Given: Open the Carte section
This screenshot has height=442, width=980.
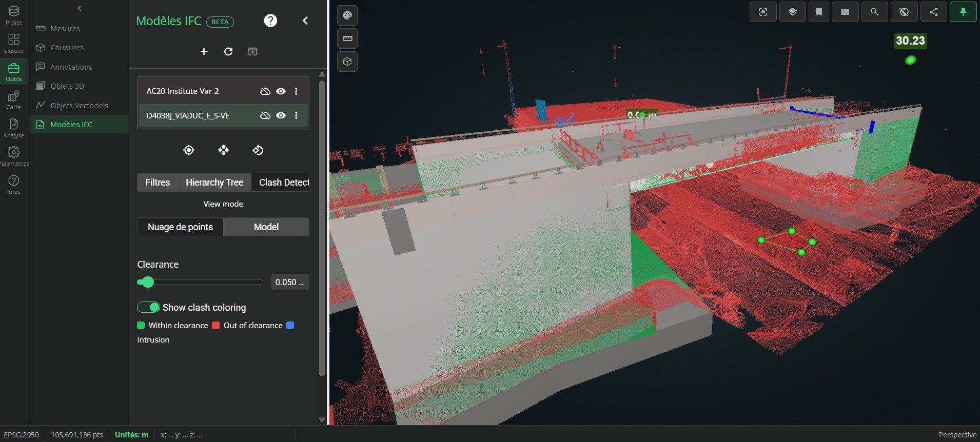Looking at the screenshot, I should 14,100.
